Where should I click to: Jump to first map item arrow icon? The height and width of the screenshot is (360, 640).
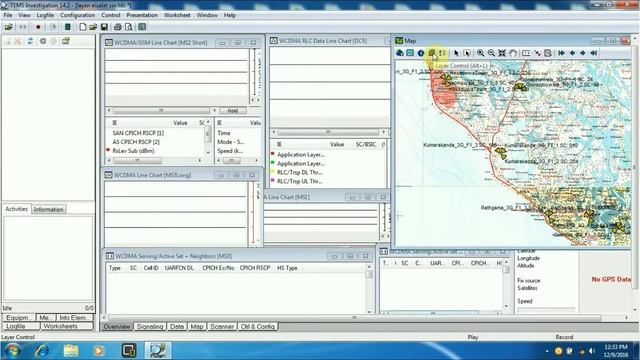[x=562, y=53]
